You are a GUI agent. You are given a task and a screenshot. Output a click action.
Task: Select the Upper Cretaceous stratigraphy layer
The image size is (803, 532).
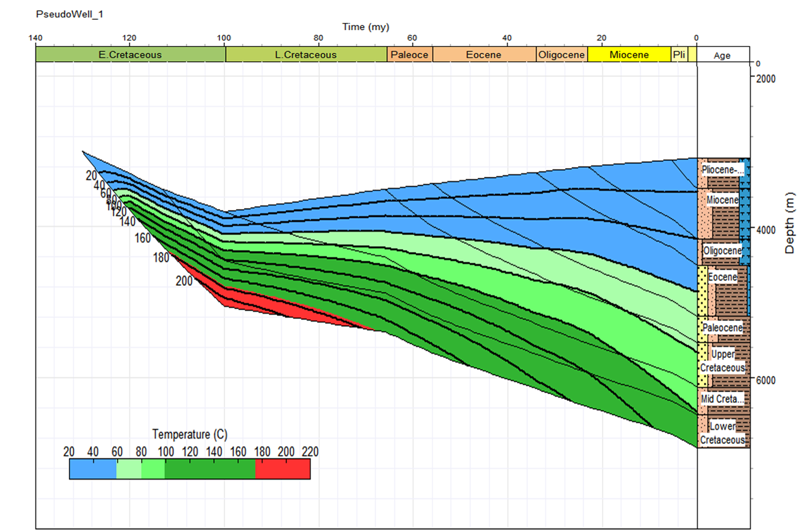tap(723, 361)
